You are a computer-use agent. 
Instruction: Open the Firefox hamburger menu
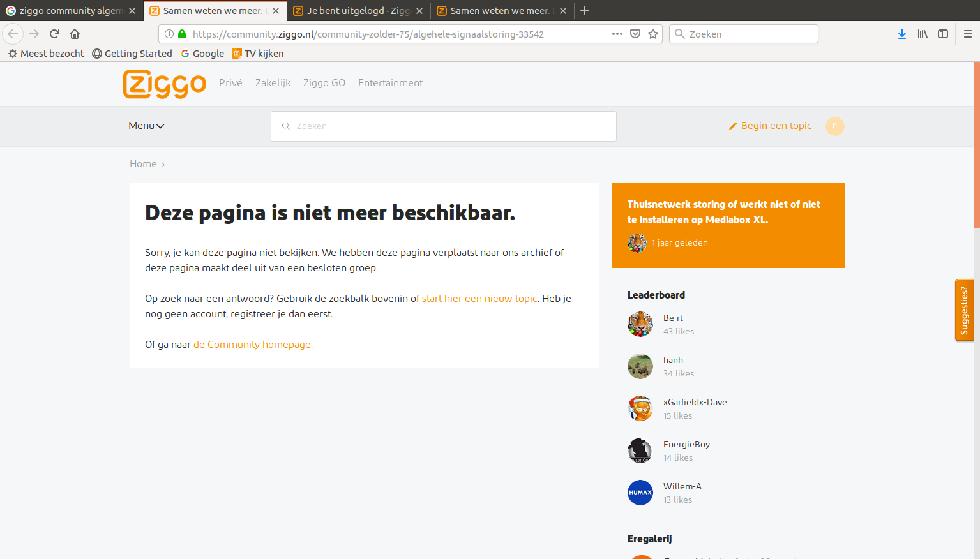point(967,34)
